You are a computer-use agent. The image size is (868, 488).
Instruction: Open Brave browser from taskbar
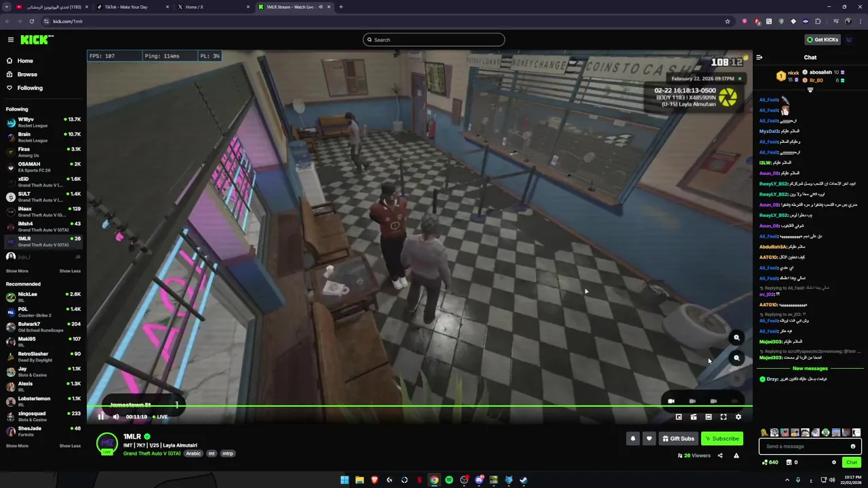[374, 480]
